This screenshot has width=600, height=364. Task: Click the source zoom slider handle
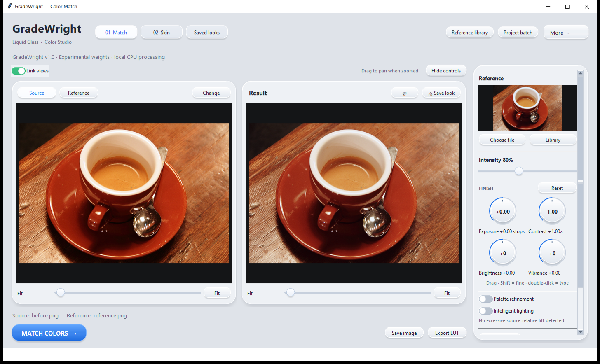click(61, 292)
